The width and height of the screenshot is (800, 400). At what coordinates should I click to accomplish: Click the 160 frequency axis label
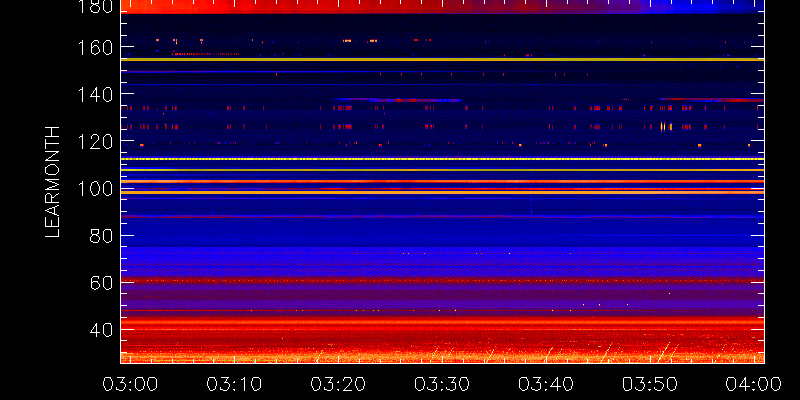95,49
